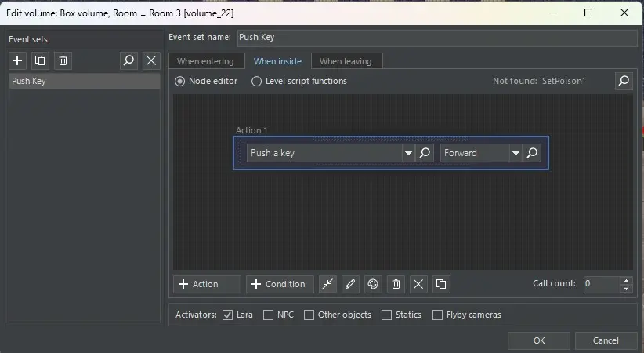The width and height of the screenshot is (644, 353).
Task: Enable Flyby cameras activator
Action: 437,315
